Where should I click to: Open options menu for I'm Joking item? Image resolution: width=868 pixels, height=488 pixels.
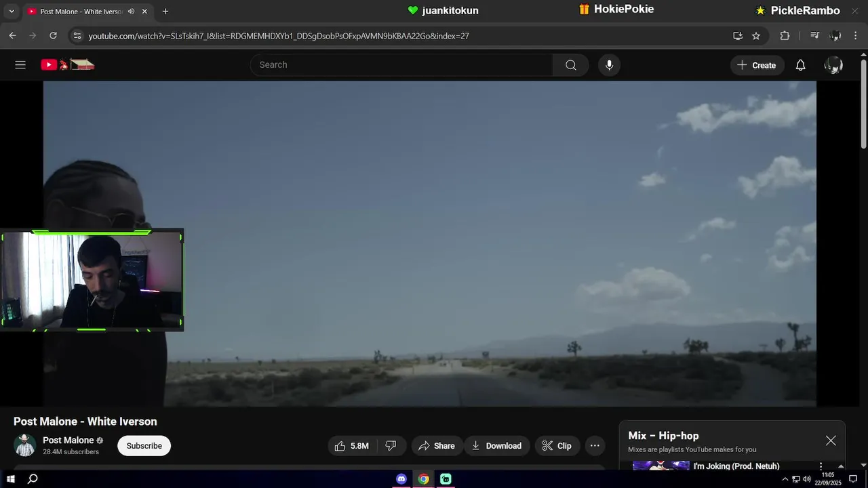point(821,466)
